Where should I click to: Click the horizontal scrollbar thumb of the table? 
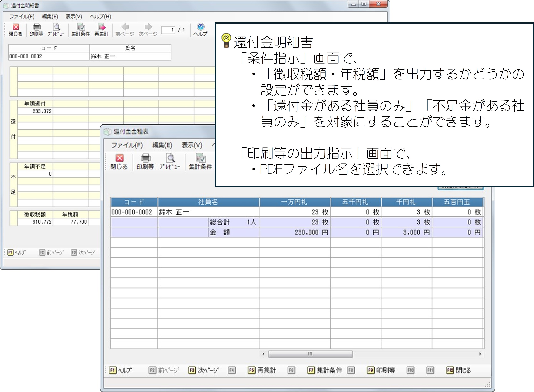pyautogui.click(x=310, y=354)
